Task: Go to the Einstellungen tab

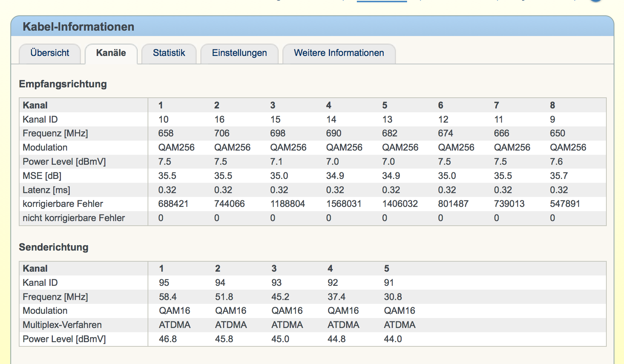Action: (x=239, y=53)
